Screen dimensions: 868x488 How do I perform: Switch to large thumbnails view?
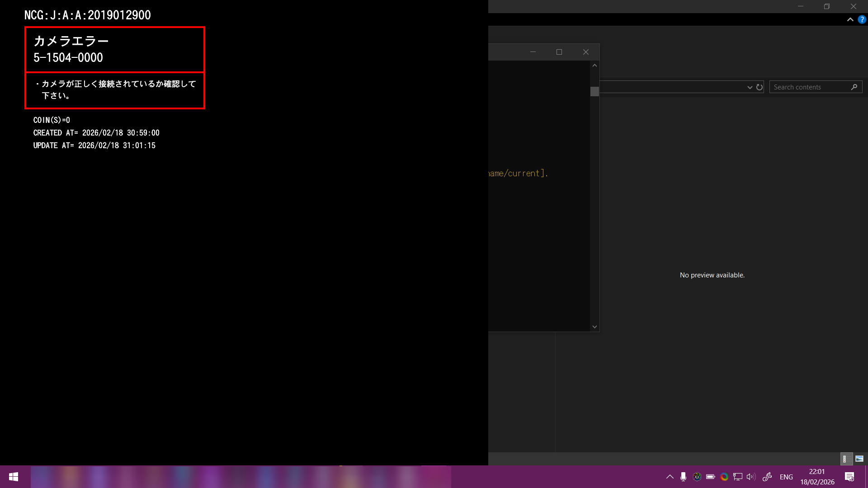859,459
